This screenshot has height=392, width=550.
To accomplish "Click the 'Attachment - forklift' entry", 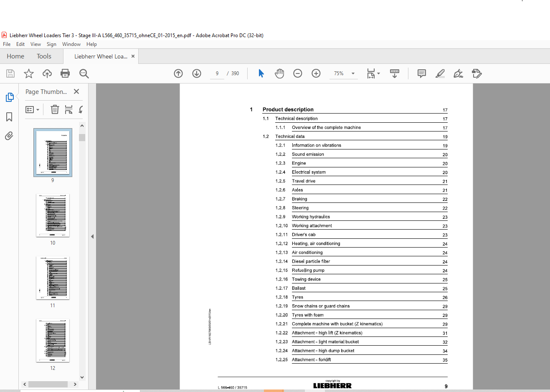I will click(311, 359).
